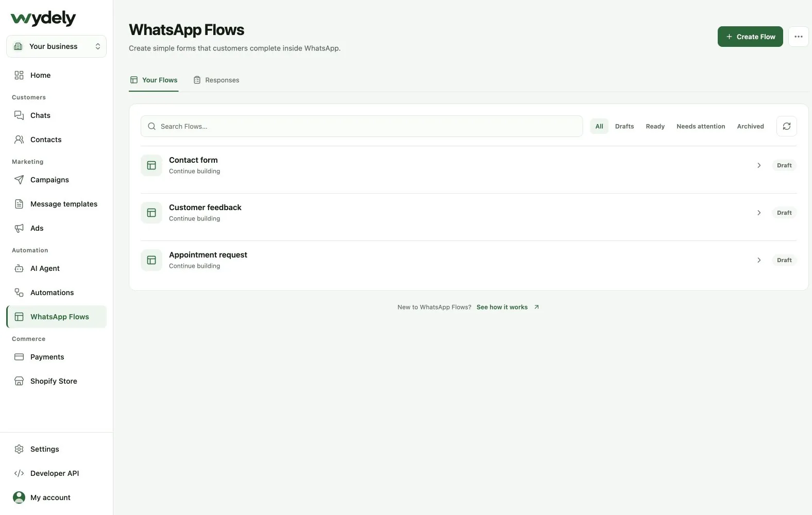This screenshot has height=515, width=812.
Task: Open the Contact form flow title
Action: point(193,160)
